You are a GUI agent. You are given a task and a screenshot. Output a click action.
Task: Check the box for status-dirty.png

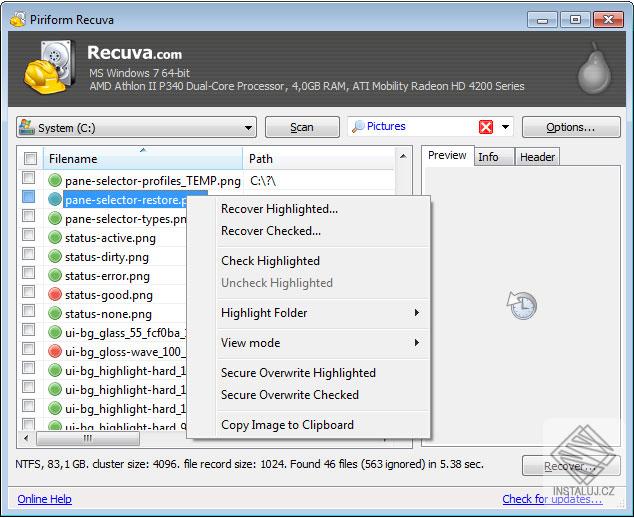28,254
